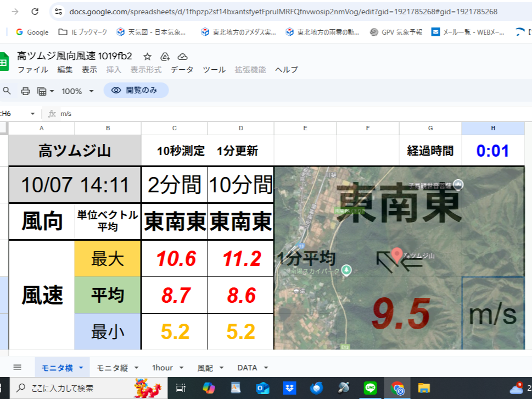Star this spreadsheet

tap(147, 57)
